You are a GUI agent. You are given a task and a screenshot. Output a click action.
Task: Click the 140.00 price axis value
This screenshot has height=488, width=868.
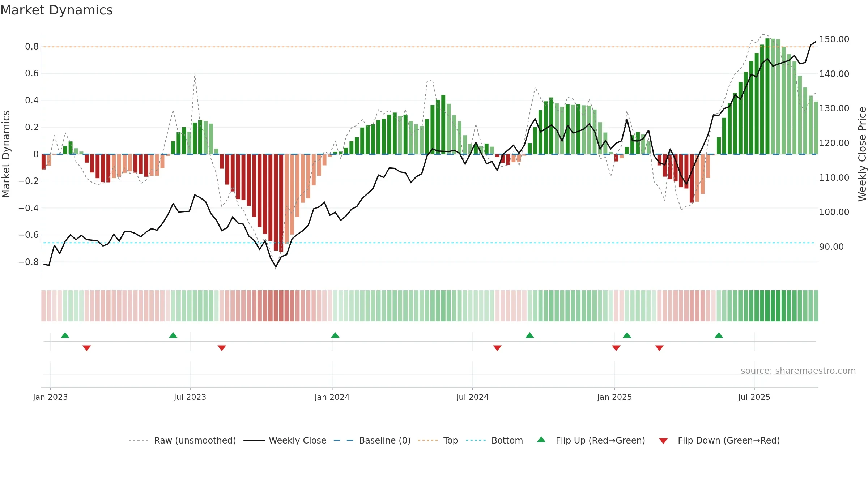coord(834,74)
